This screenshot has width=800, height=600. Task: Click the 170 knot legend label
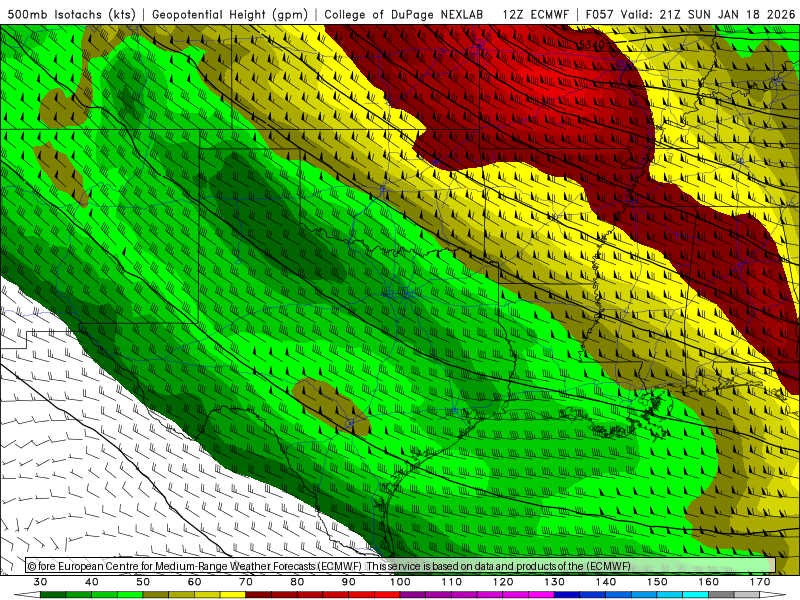760,582
